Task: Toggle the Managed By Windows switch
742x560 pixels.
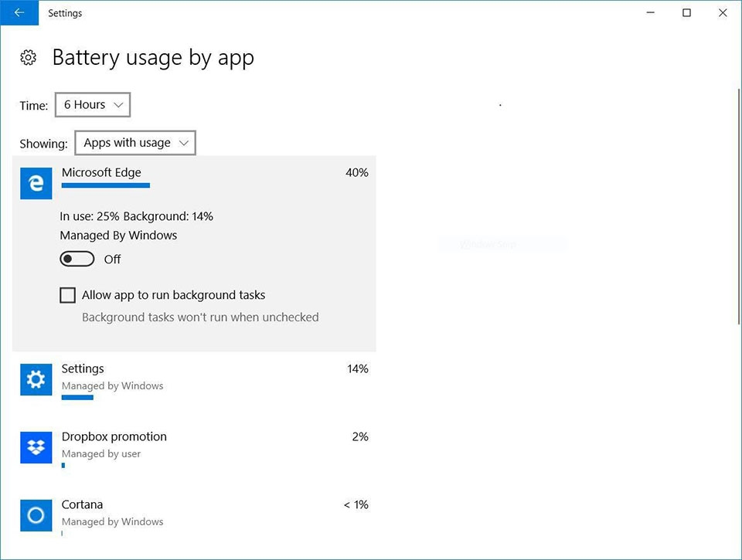Action: point(77,260)
